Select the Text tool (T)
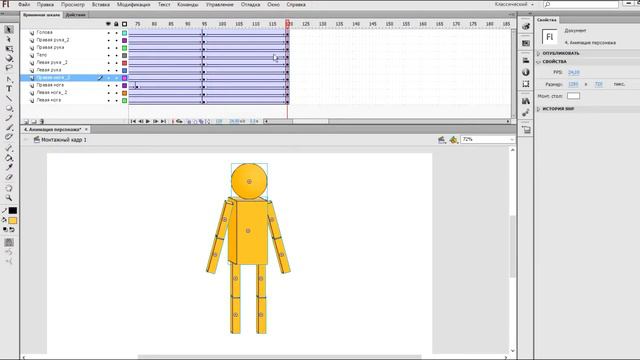The image size is (640, 360). [9, 89]
